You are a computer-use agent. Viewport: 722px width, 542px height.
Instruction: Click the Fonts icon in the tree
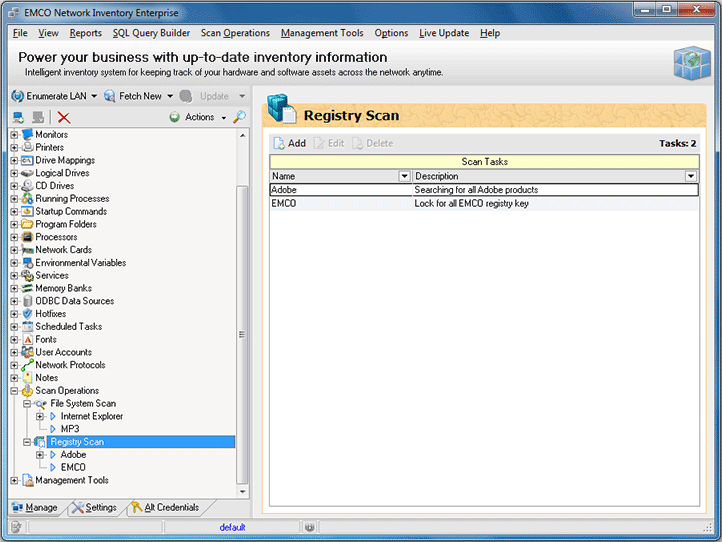28,340
